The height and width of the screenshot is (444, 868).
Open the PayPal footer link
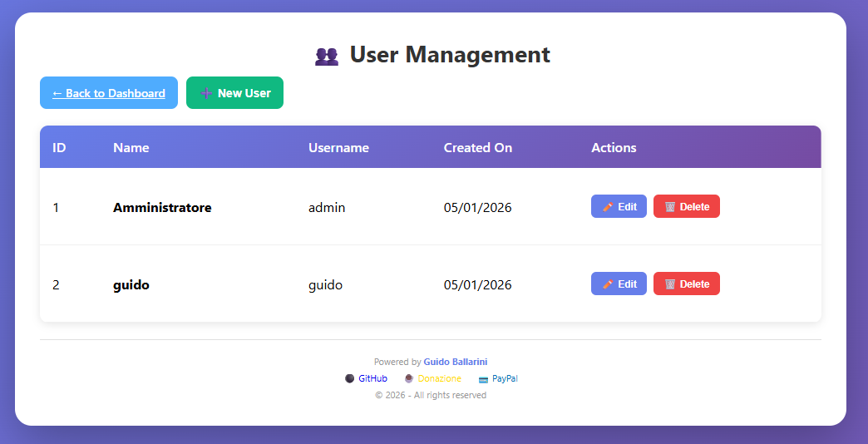pos(505,378)
